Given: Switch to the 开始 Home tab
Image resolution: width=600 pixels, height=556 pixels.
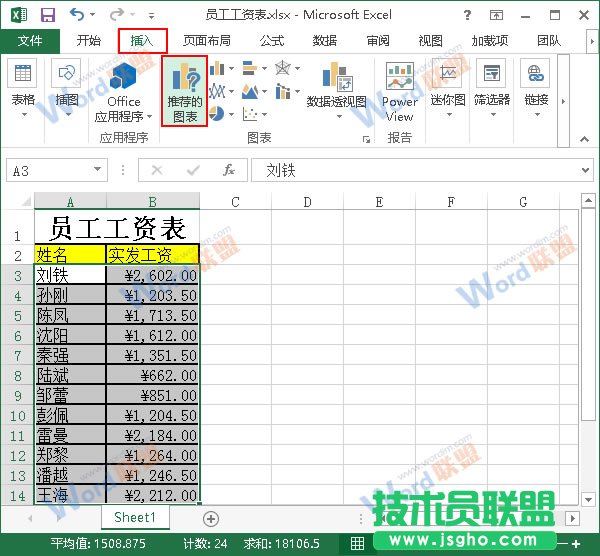Looking at the screenshot, I should click(89, 41).
